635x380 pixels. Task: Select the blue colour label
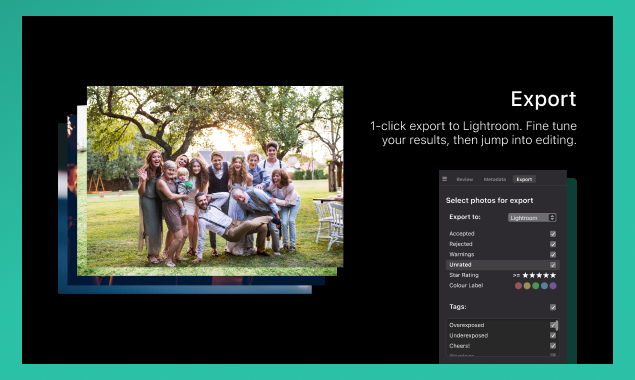tap(544, 286)
